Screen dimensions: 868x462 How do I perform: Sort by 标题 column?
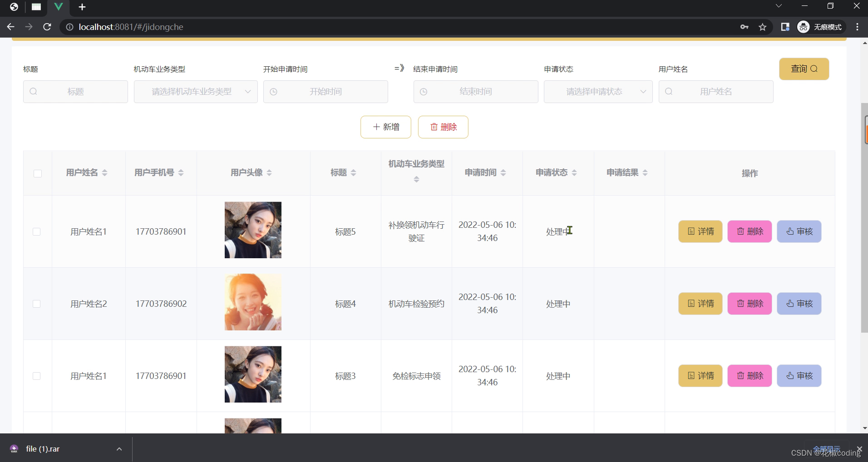354,172
